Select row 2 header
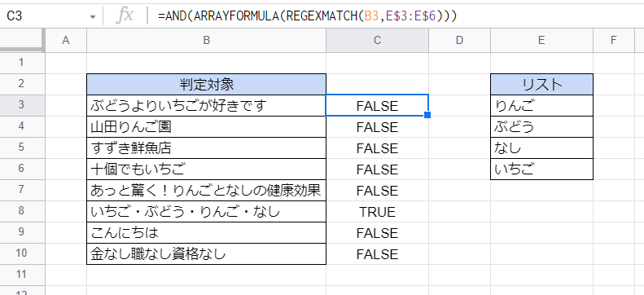The height and width of the screenshot is (295, 644). (22, 84)
